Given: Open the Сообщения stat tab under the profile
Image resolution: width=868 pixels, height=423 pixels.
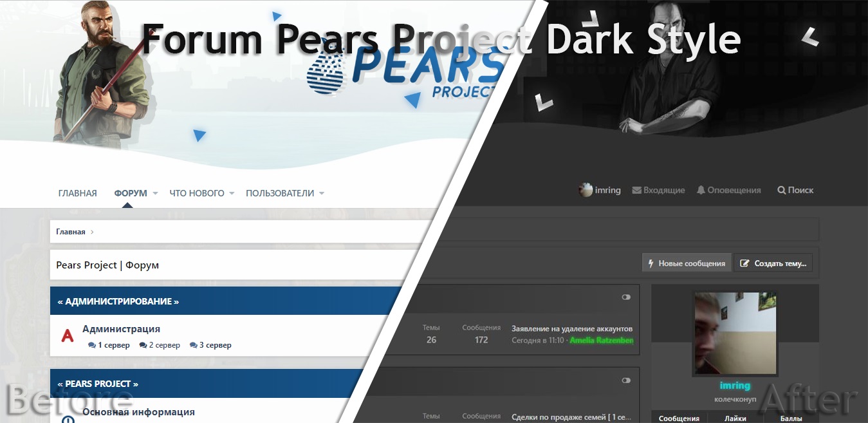Looking at the screenshot, I should tap(679, 418).
